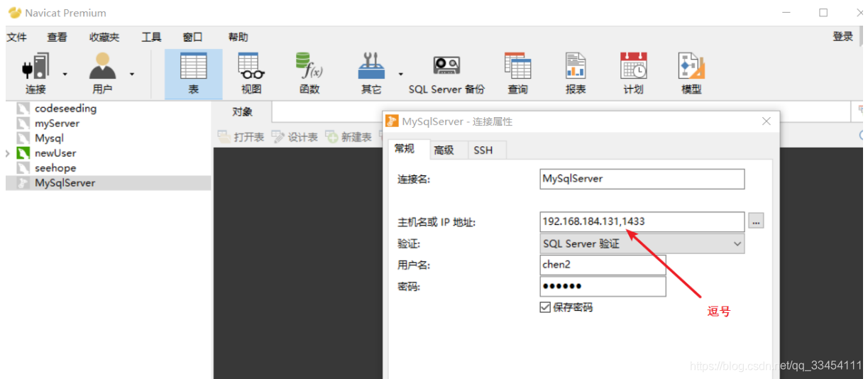This screenshot has width=868, height=379.
Task: Select Mysql connection in tree
Action: click(x=49, y=138)
